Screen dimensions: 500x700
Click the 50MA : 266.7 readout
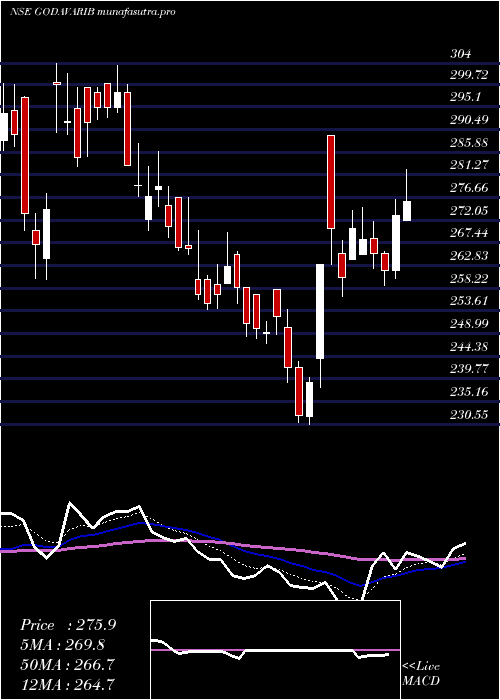pyautogui.click(x=68, y=664)
